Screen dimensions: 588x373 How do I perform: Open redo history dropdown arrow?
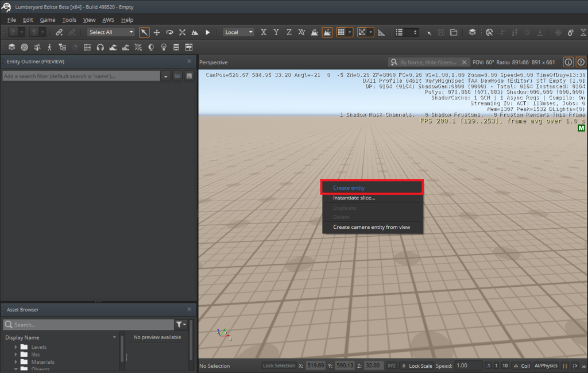(x=42, y=32)
